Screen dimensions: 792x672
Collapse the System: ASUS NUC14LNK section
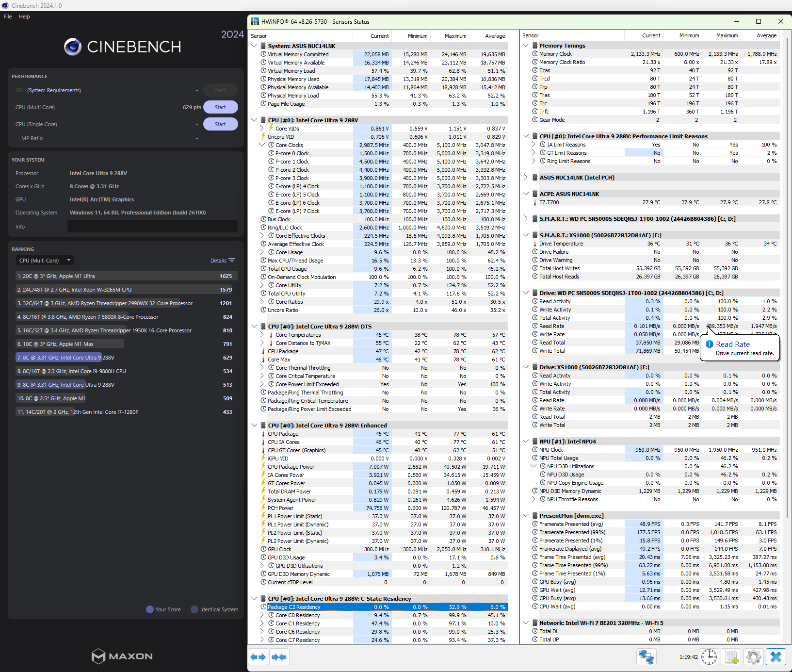point(254,46)
